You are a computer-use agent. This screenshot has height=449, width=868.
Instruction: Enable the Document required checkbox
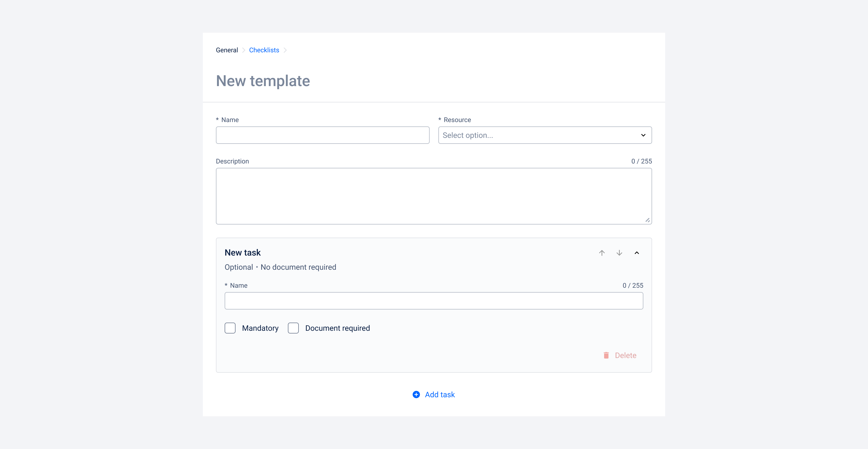(293, 328)
